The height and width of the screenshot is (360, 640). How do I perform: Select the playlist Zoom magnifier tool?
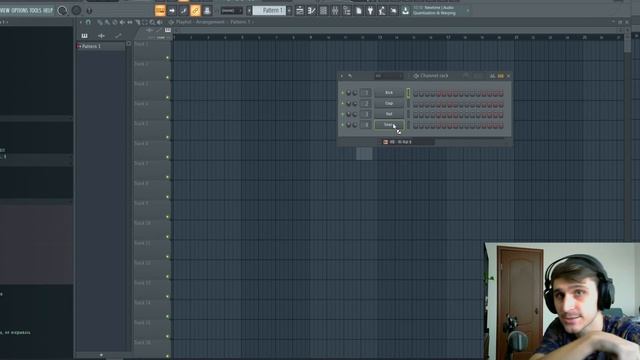click(x=152, y=22)
